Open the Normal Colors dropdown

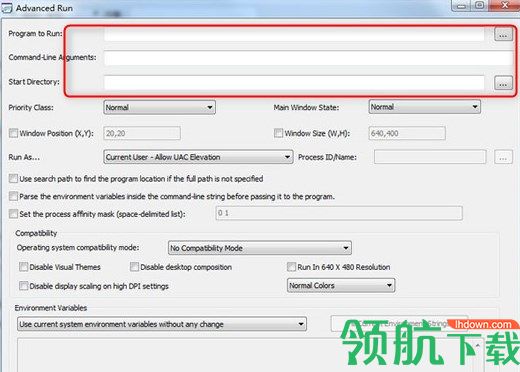341,286
